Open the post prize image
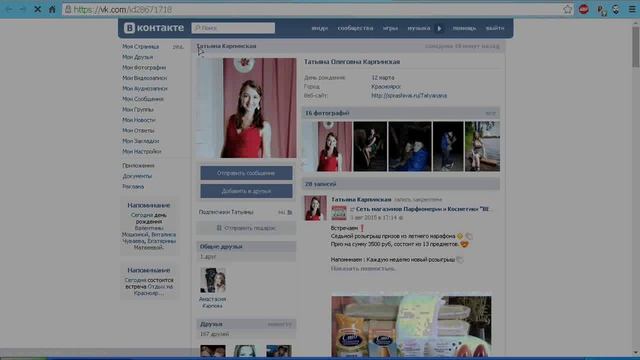Image resolution: width=640 pixels, height=360 pixels. click(411, 327)
